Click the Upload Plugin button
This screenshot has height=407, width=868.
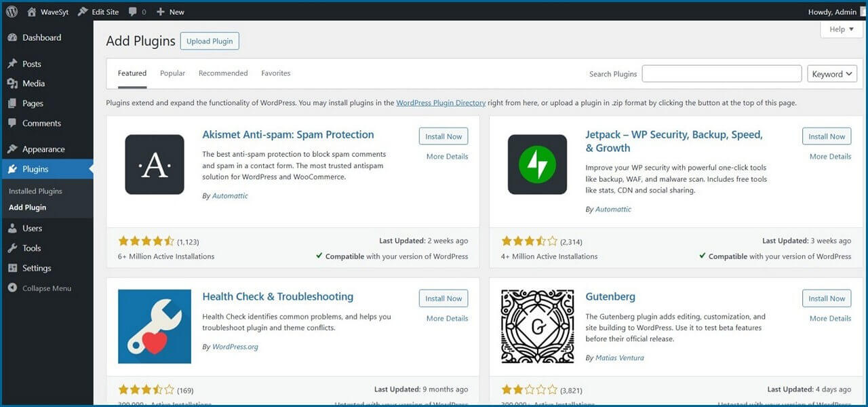(x=210, y=41)
